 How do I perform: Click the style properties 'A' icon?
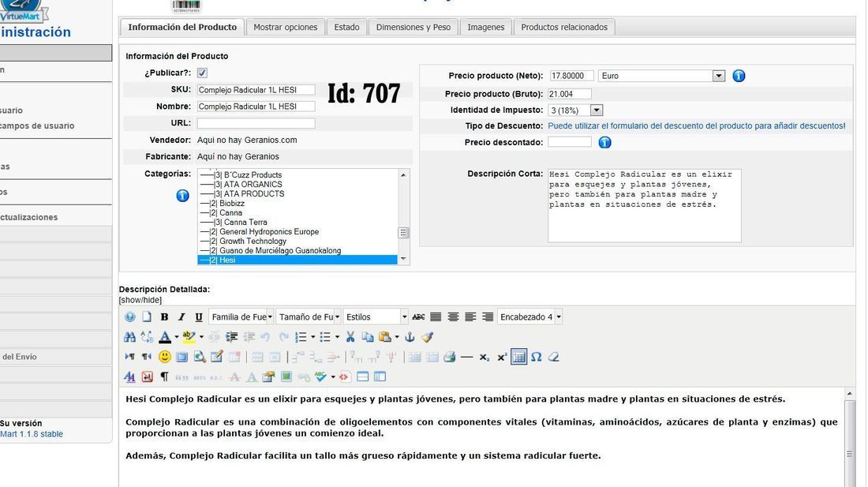(129, 376)
